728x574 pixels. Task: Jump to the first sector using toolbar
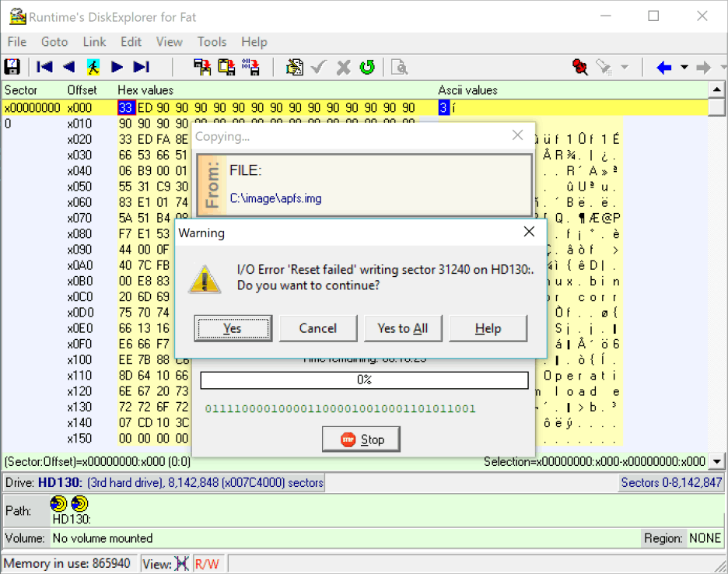[x=45, y=67]
